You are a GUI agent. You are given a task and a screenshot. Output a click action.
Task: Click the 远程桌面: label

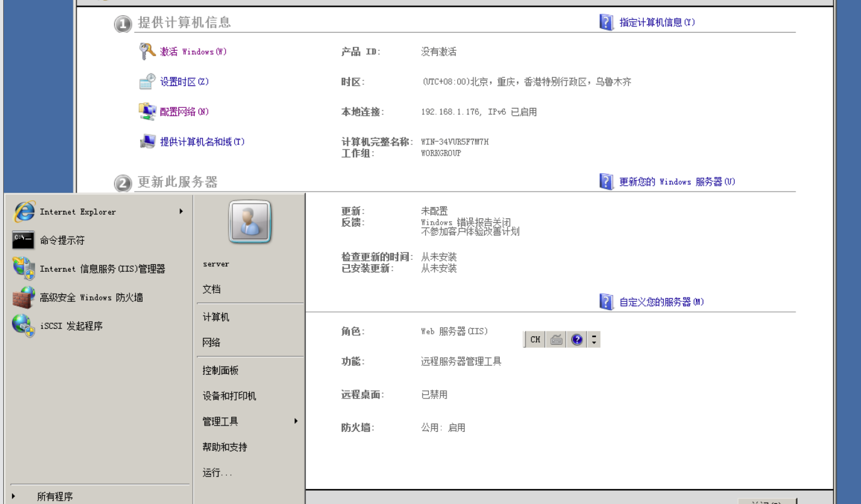tap(363, 395)
